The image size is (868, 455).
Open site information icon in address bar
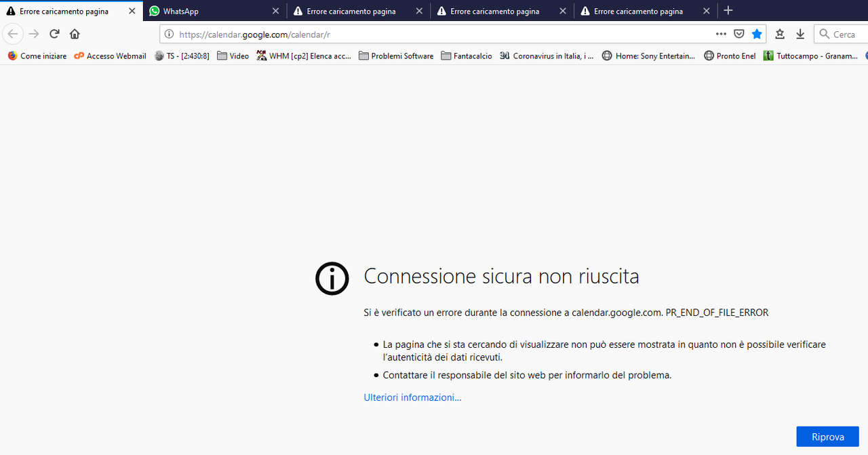(169, 34)
